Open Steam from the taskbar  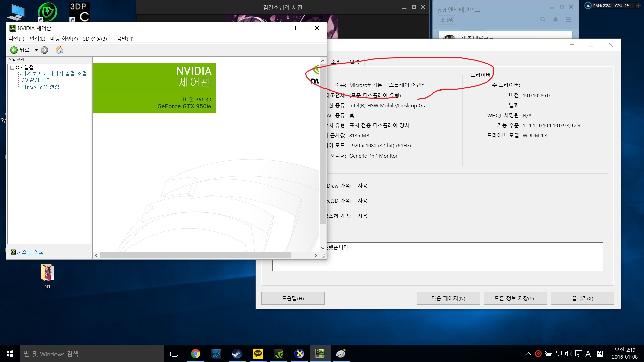pyautogui.click(x=237, y=354)
